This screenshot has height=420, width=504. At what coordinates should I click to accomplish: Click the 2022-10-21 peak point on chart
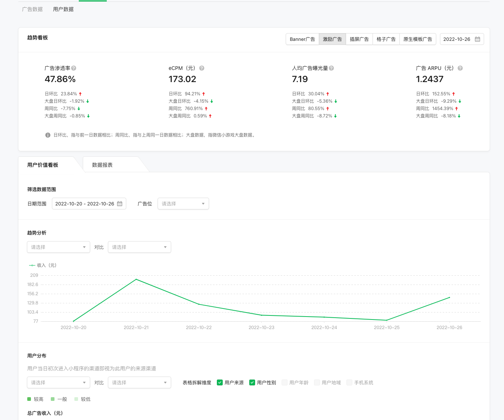[x=136, y=279]
